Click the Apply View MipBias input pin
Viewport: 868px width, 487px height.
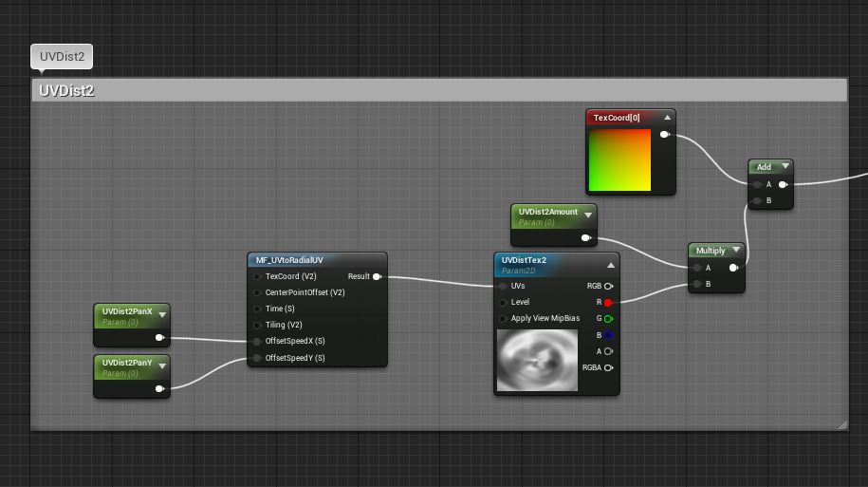(x=502, y=319)
